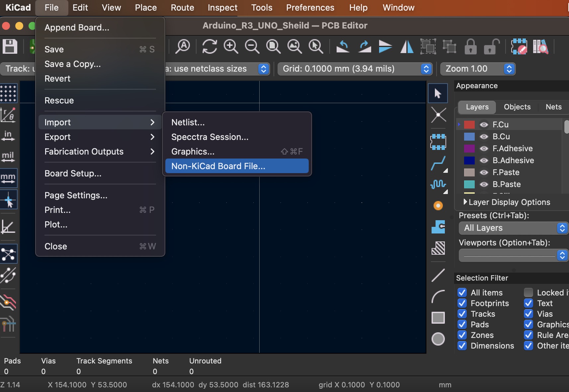The width and height of the screenshot is (569, 392).
Task: Open the Viewports dropdown
Action: (514, 255)
